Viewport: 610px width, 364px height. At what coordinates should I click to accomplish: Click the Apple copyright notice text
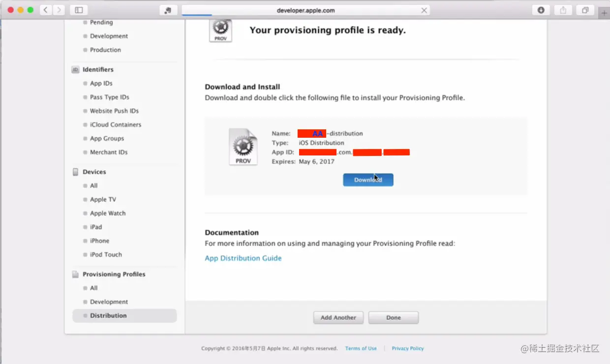pos(270,348)
